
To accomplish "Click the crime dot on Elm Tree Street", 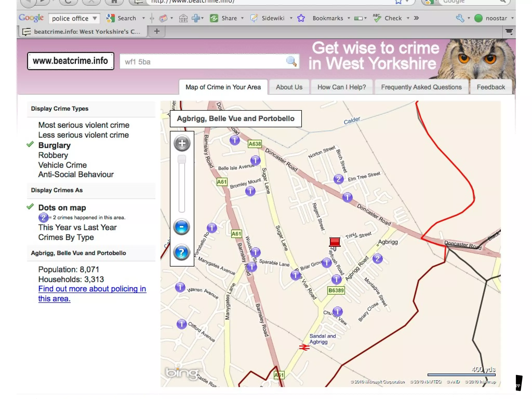I will coord(338,179).
